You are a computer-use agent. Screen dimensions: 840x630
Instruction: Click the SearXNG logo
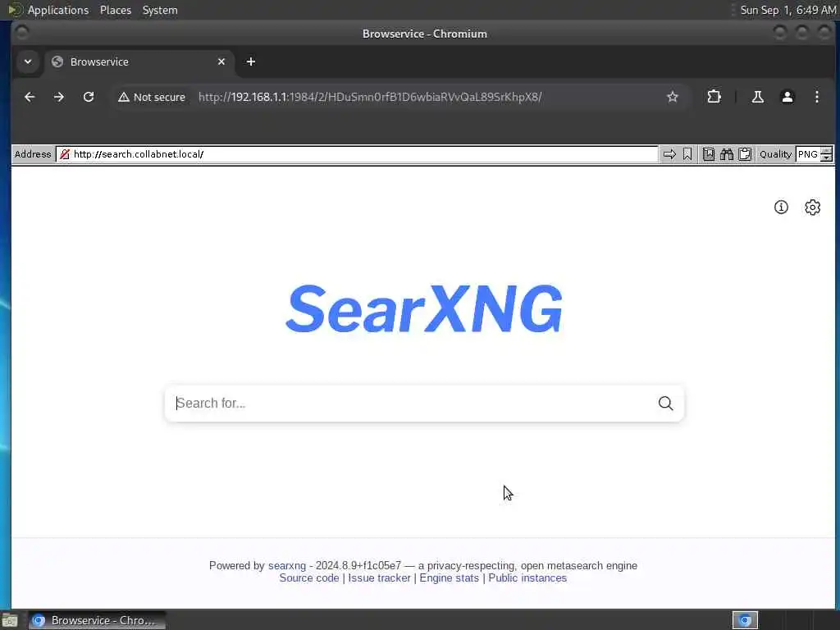tap(424, 308)
